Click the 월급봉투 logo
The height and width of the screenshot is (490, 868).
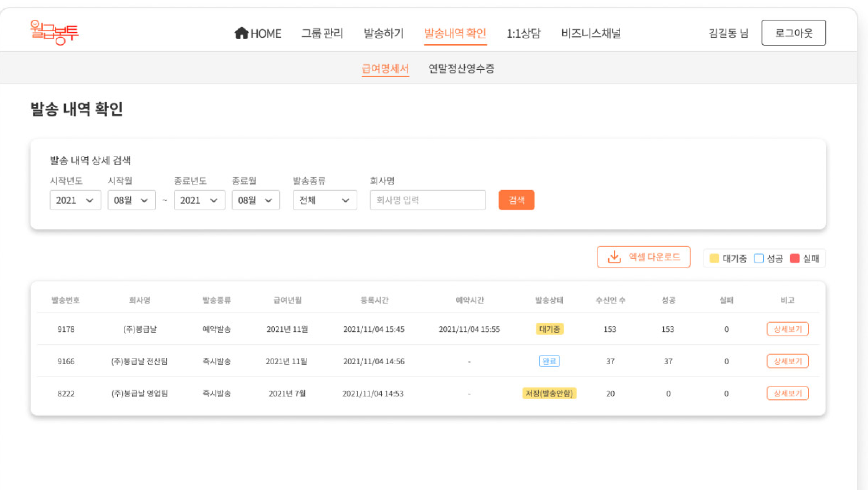coord(54,33)
